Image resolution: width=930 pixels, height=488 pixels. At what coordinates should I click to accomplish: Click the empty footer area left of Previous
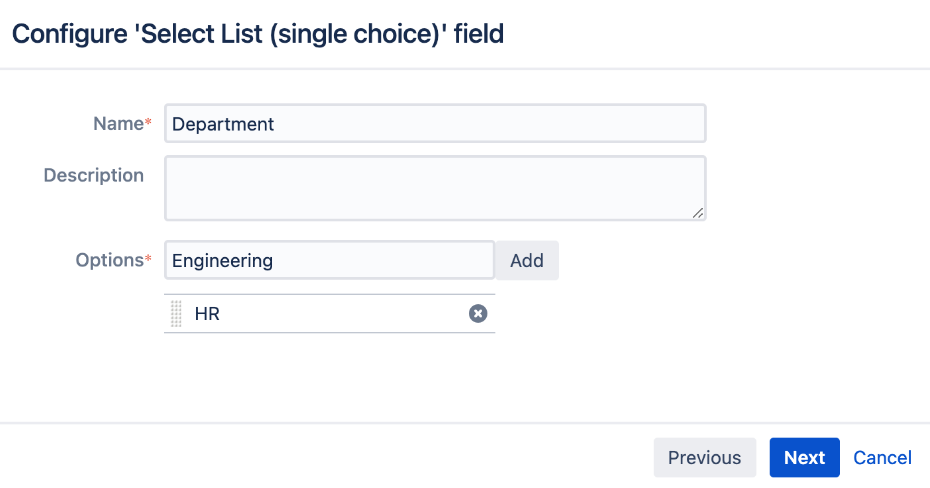(x=326, y=457)
